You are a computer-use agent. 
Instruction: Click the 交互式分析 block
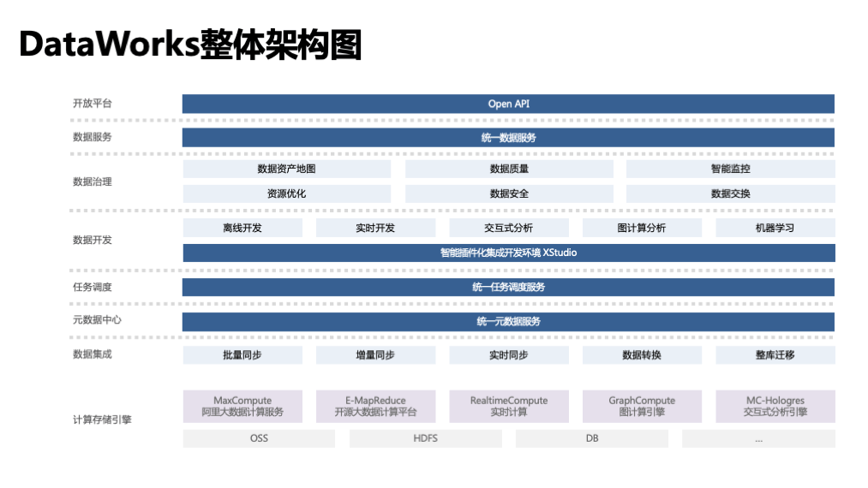508,228
